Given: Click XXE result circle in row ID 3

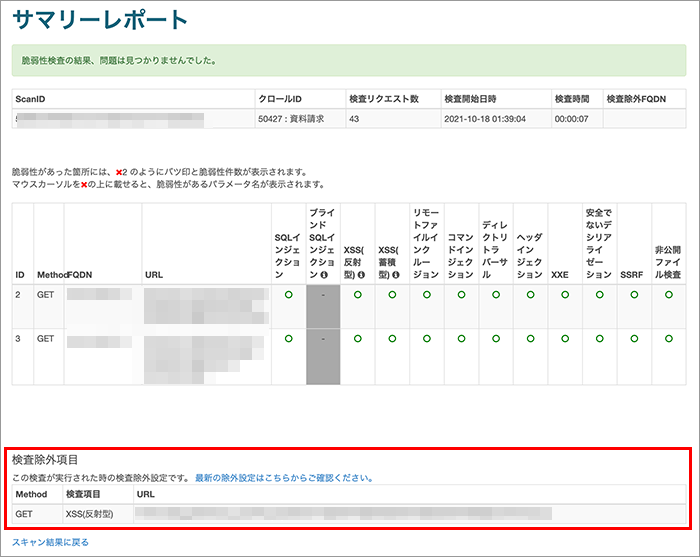Looking at the screenshot, I should tap(565, 339).
